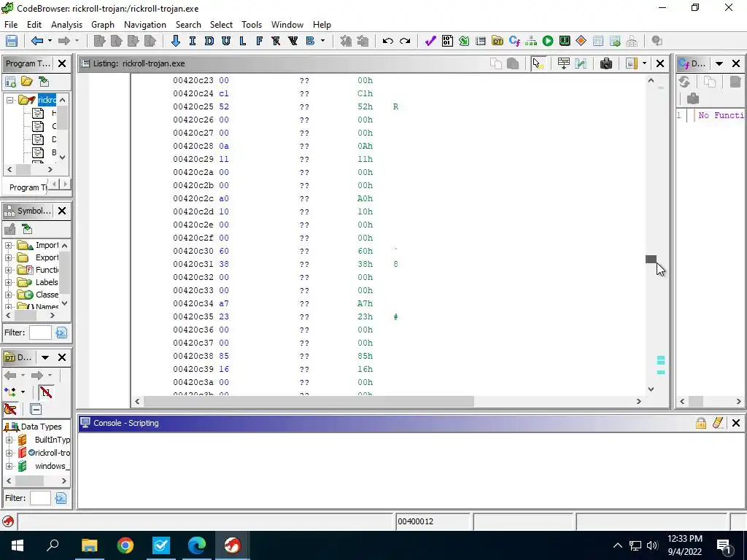The height and width of the screenshot is (560, 747).
Task: Undo the last change
Action: coord(388,41)
